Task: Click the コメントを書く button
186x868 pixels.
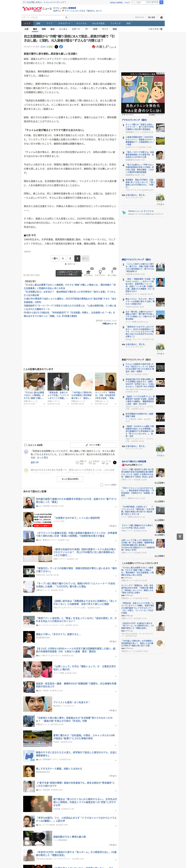Action: pyautogui.click(x=93, y=445)
